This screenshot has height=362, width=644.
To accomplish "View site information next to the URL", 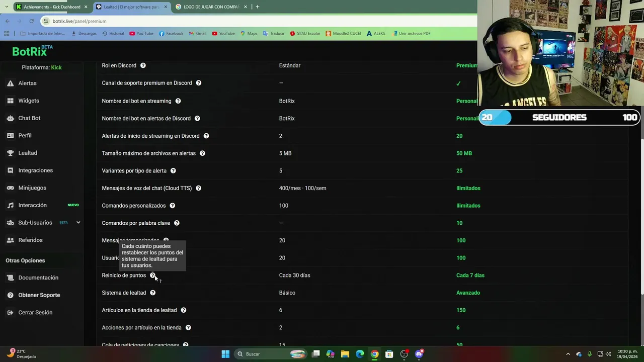I will 46,21.
